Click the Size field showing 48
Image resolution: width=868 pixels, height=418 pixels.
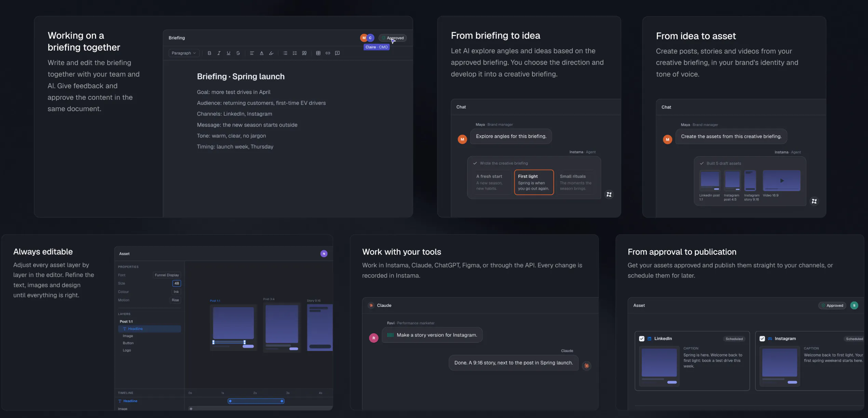(x=177, y=283)
